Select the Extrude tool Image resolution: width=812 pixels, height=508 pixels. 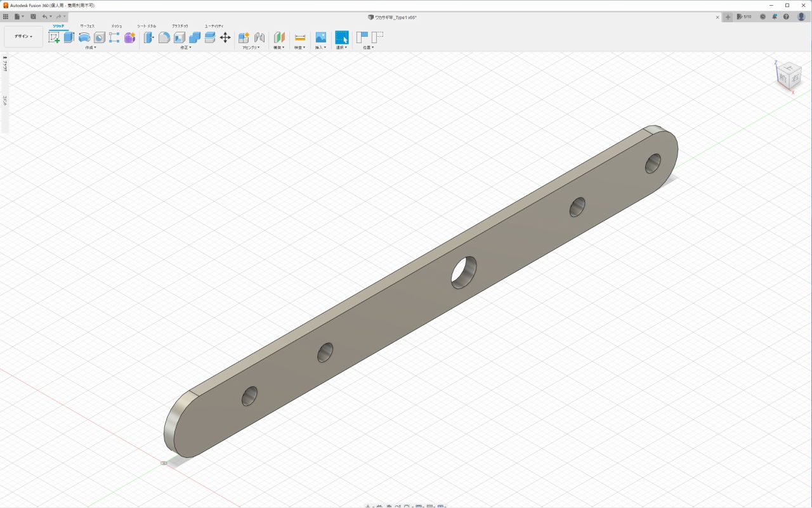(69, 37)
